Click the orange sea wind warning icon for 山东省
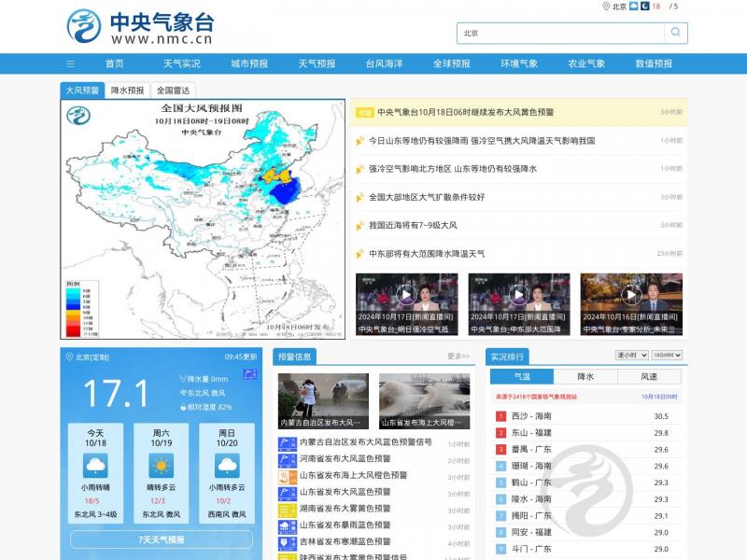Screen dimensions: 747x560 [288, 476]
